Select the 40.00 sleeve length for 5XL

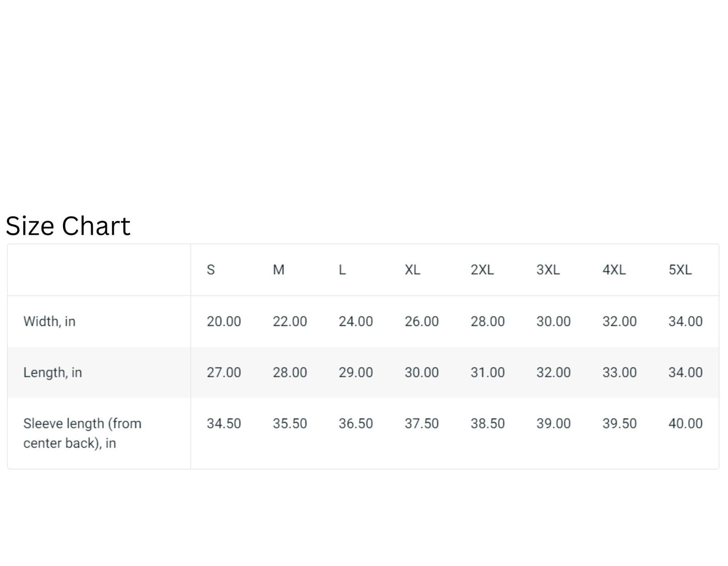pos(685,423)
